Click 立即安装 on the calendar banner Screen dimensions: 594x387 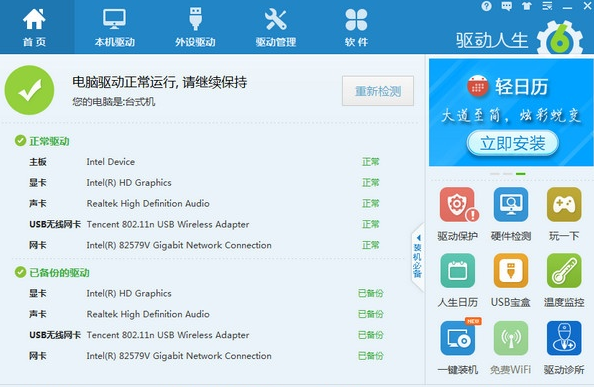(x=513, y=143)
